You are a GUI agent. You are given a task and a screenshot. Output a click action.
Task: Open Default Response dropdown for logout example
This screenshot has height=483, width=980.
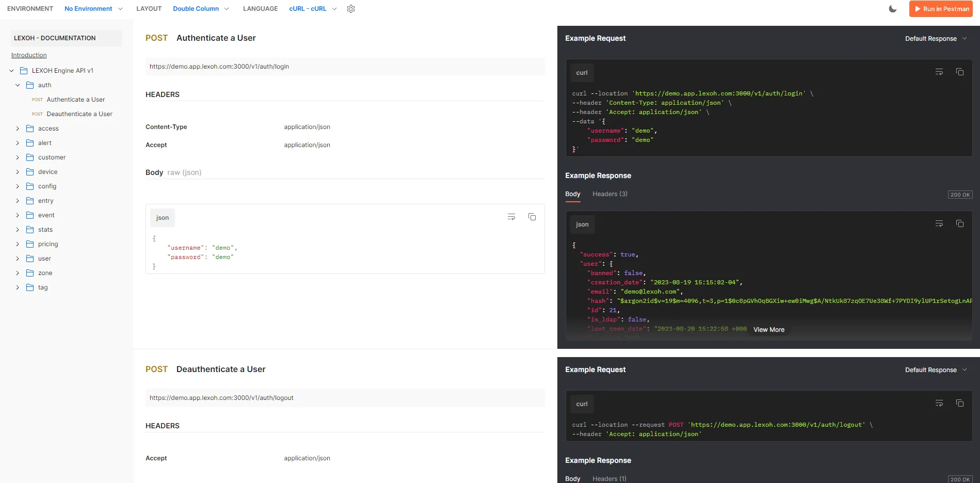936,370
